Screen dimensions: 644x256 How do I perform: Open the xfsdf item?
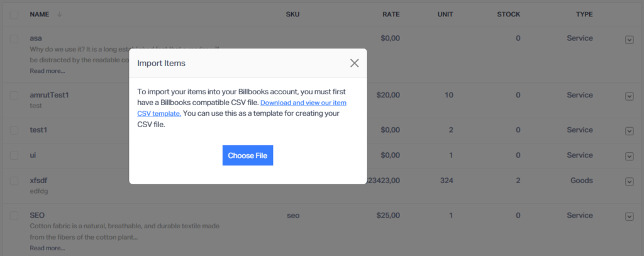tap(38, 181)
